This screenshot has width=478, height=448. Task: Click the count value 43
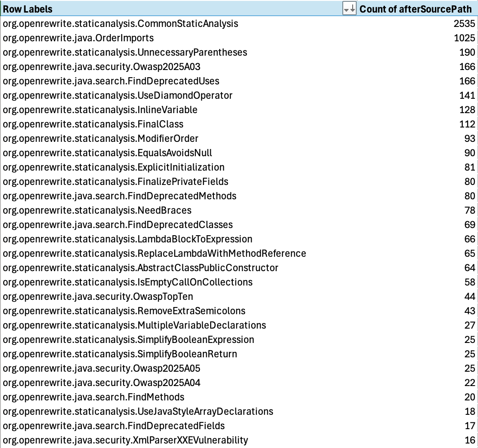[x=470, y=311]
